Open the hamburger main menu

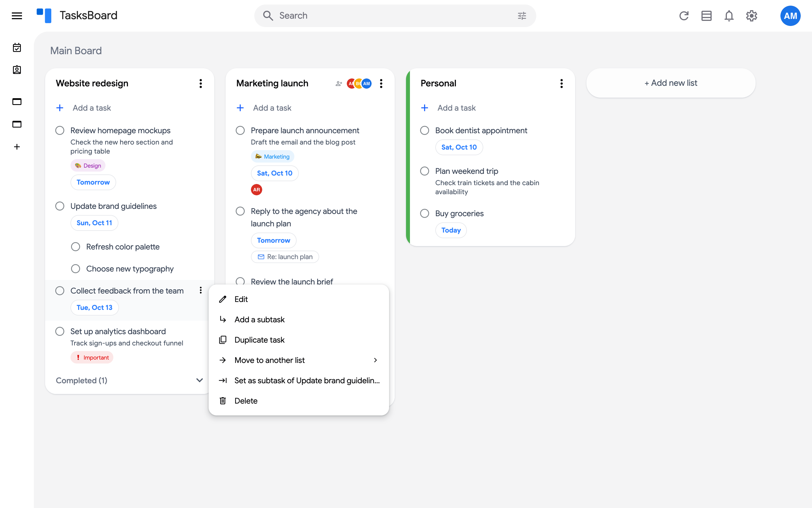pos(17,16)
